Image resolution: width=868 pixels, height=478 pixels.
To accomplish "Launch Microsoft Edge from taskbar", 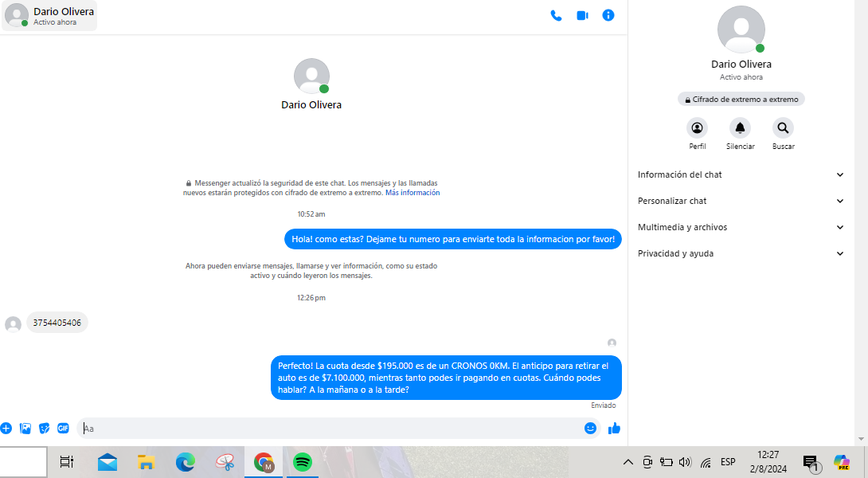I will (186, 462).
